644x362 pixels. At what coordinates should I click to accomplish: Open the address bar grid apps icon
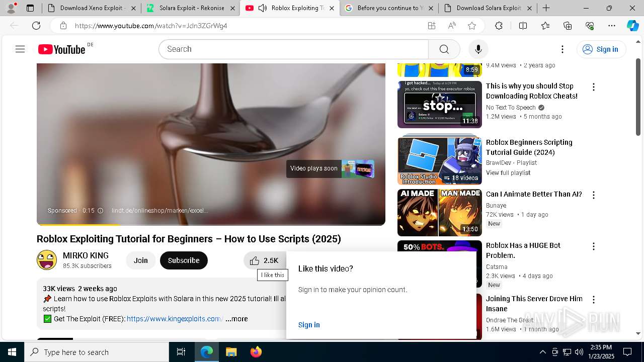coord(432,26)
